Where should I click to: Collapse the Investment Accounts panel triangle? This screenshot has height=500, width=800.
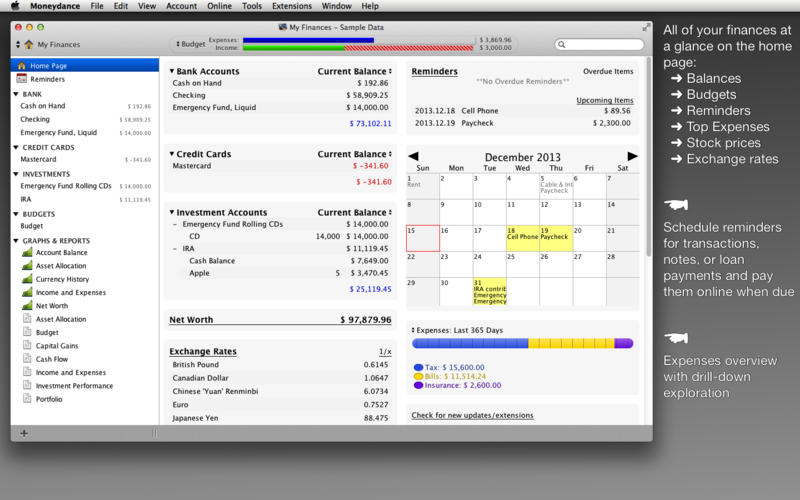pos(172,212)
